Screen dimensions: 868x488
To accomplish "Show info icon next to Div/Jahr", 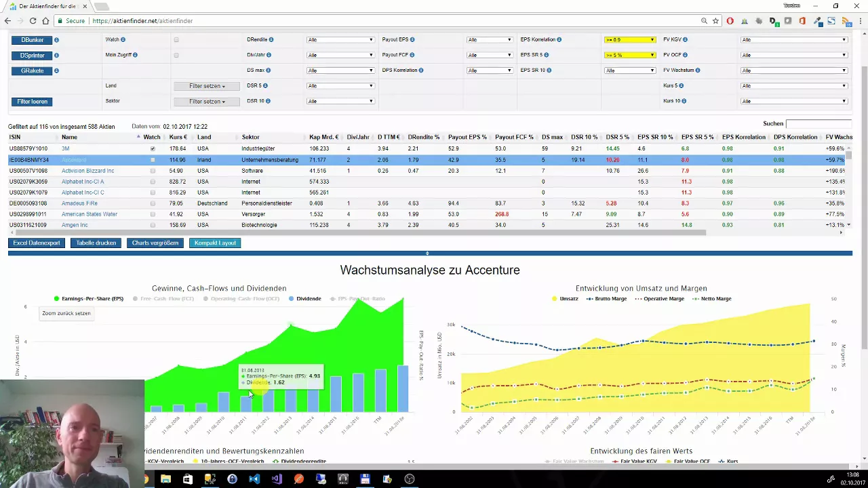I will coord(270,55).
